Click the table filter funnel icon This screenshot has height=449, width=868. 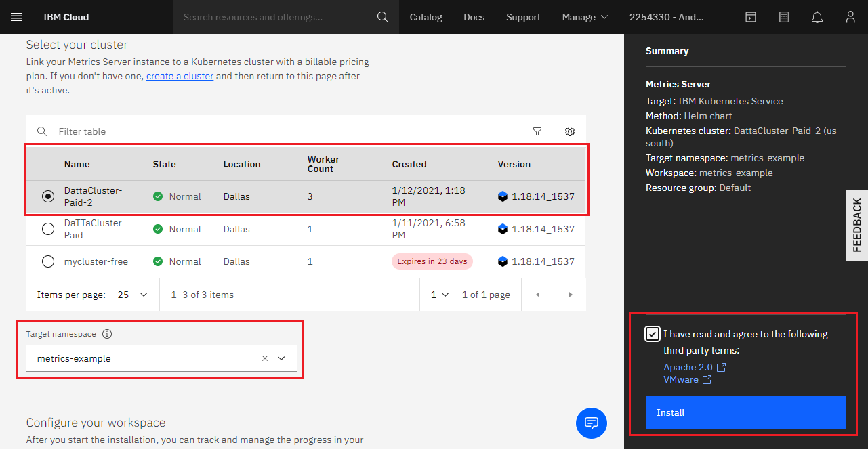(537, 131)
